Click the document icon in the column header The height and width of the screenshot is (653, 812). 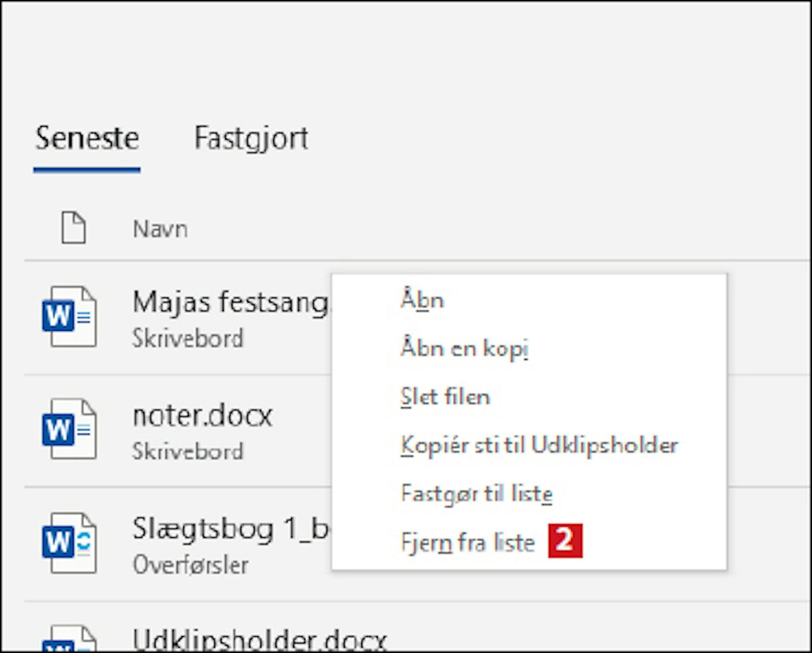click(73, 228)
